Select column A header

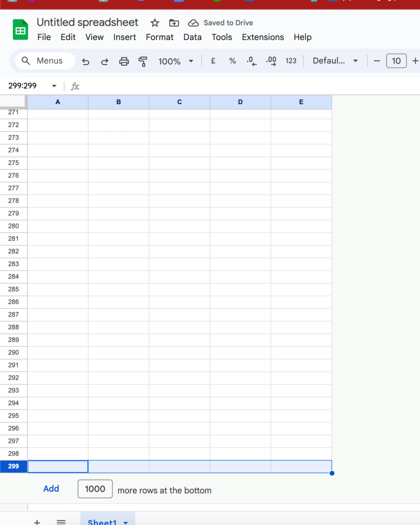[x=58, y=102]
